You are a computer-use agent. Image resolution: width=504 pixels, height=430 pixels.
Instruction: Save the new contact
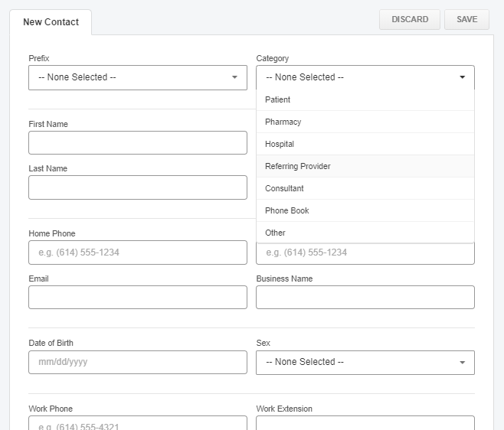(x=466, y=19)
